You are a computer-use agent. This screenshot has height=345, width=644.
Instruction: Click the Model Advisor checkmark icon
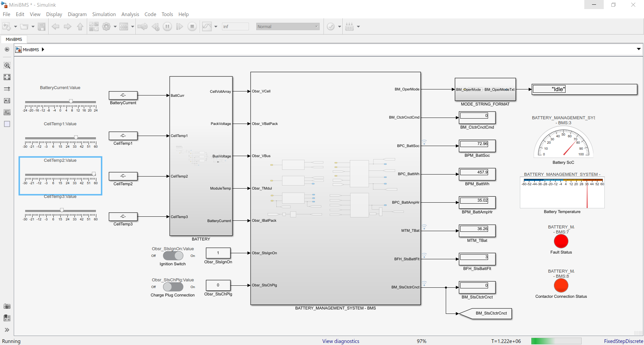[331, 26]
